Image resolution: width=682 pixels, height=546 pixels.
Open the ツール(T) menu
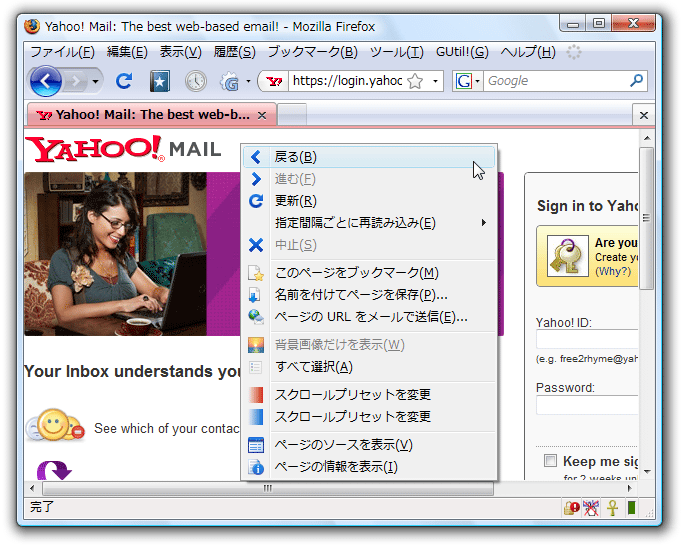pyautogui.click(x=396, y=52)
